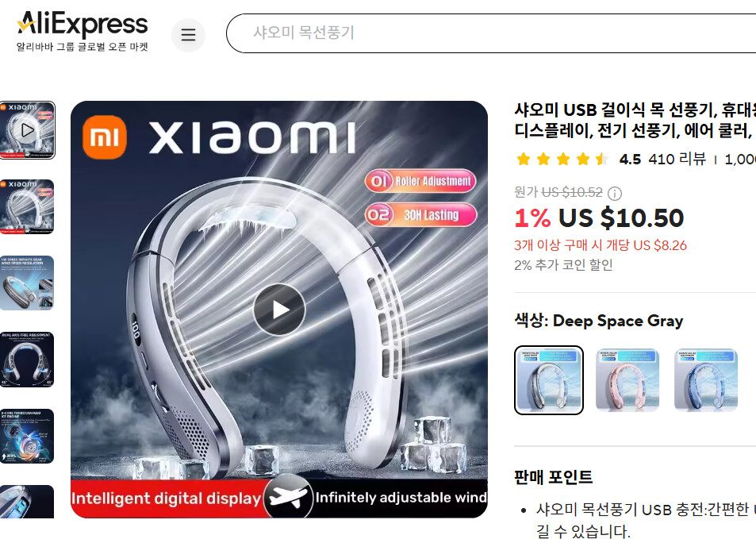This screenshot has height=539, width=756.
Task: Play the first video thumbnail
Action: [27, 130]
